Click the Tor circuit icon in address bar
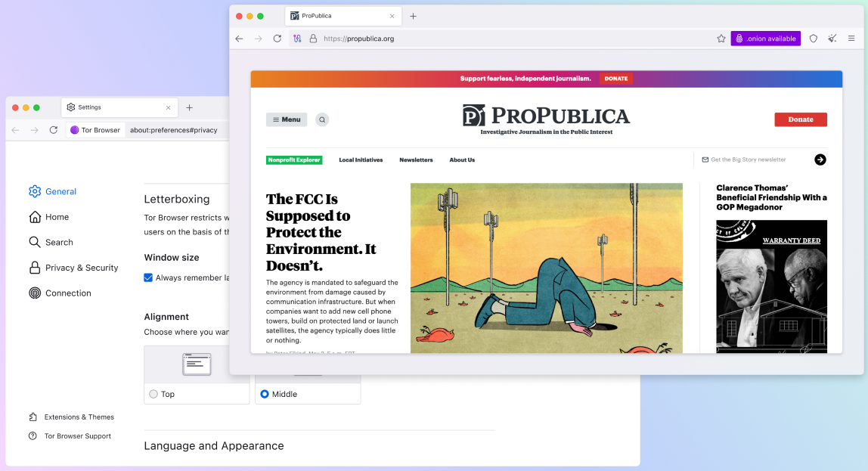 point(298,39)
